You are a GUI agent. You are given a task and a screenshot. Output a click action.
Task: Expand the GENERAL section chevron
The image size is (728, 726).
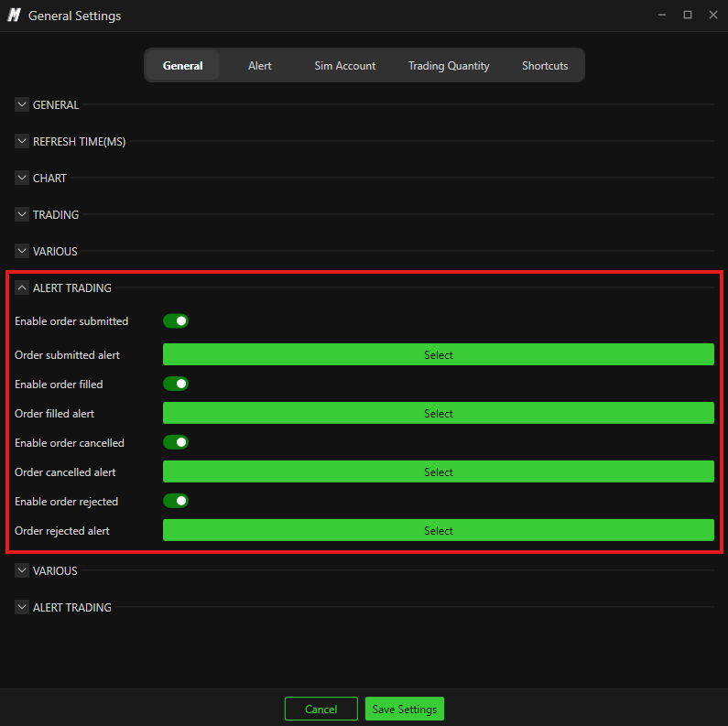[22, 104]
